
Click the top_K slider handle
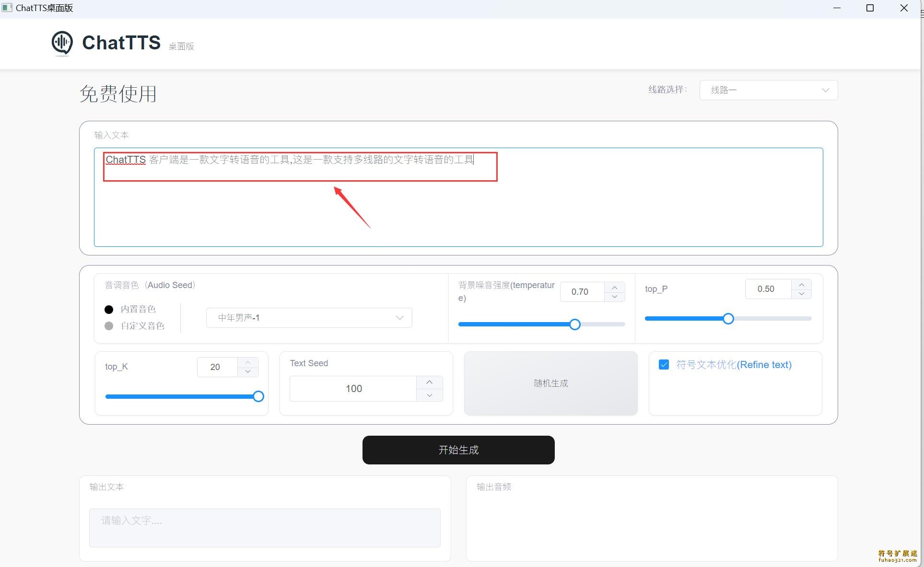click(x=258, y=396)
